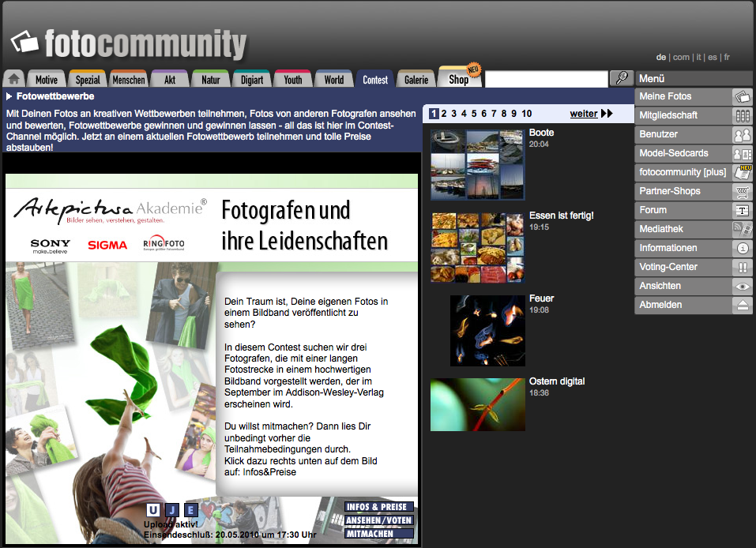Click the ANSEHEN/VOTEN button
This screenshot has width=756, height=548.
379,520
